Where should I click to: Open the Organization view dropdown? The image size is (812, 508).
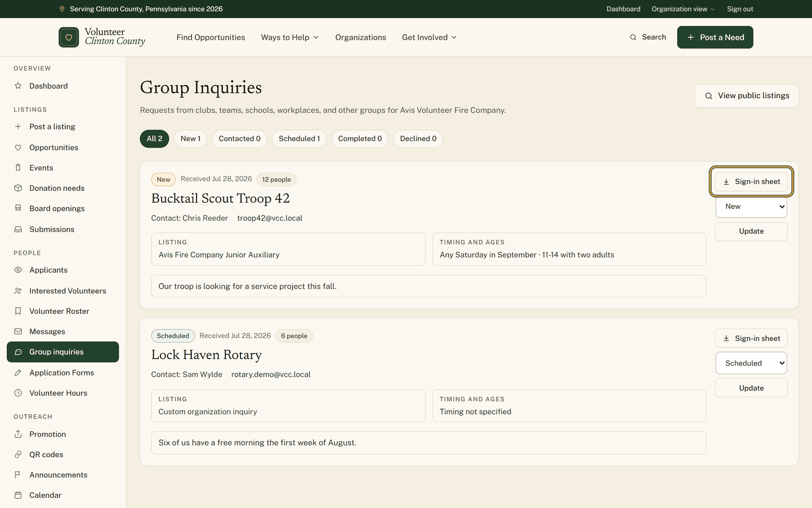tap(683, 9)
